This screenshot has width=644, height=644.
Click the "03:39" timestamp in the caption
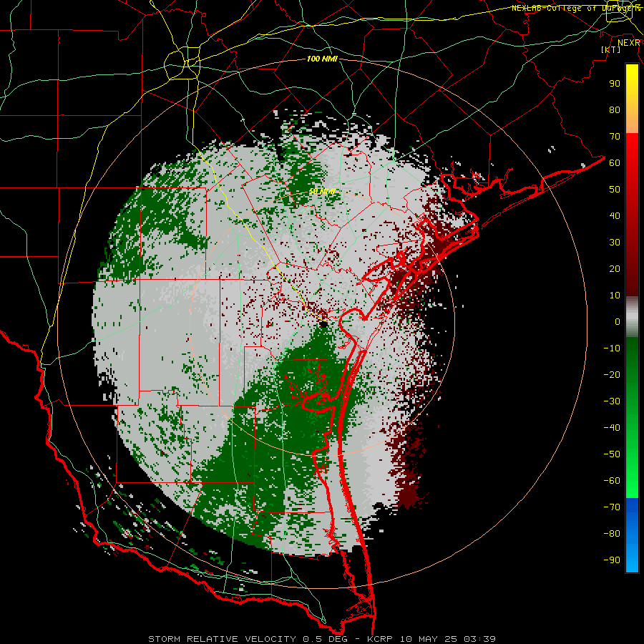pyautogui.click(x=479, y=639)
